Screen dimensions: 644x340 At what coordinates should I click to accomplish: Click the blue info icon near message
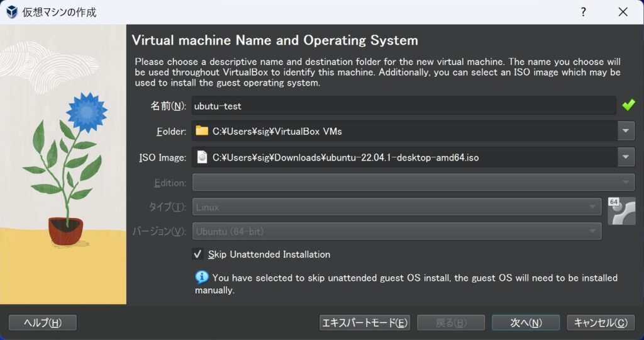click(x=202, y=277)
